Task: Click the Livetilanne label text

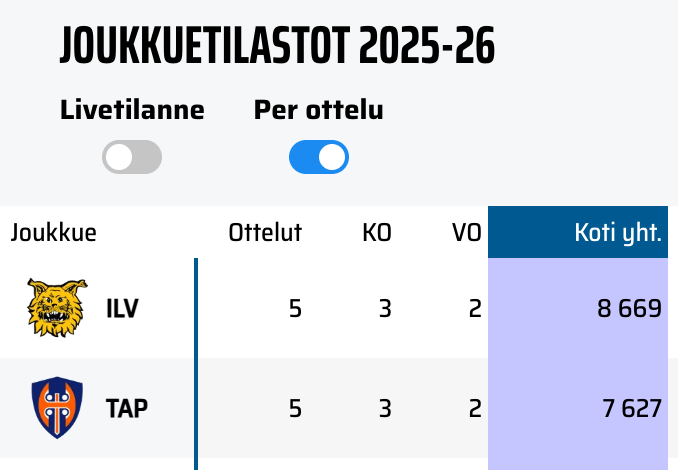Action: tap(132, 110)
